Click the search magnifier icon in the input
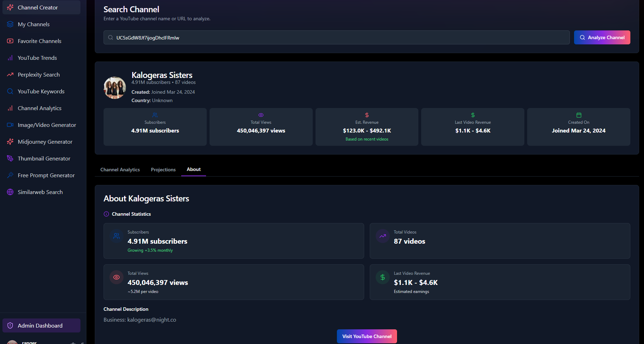 coord(111,37)
